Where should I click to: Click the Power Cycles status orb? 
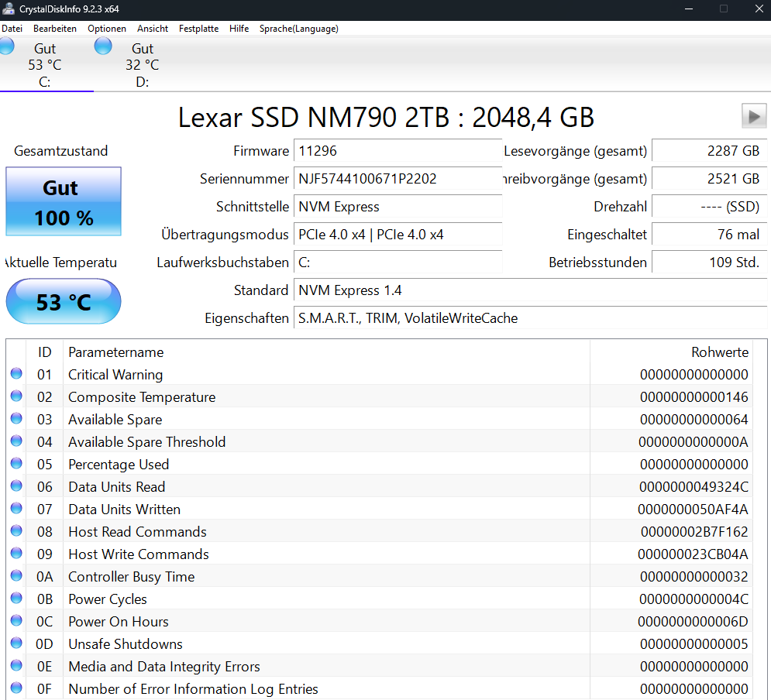coord(16,598)
